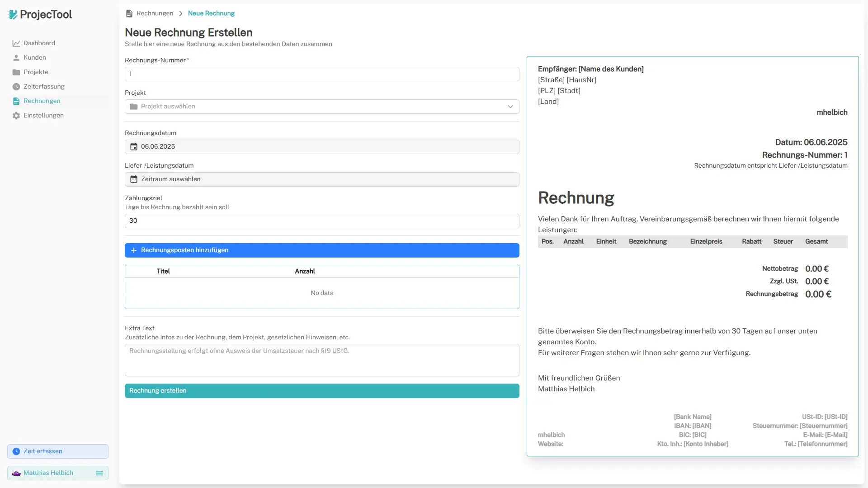Select the Rechnungen document icon

coord(16,101)
